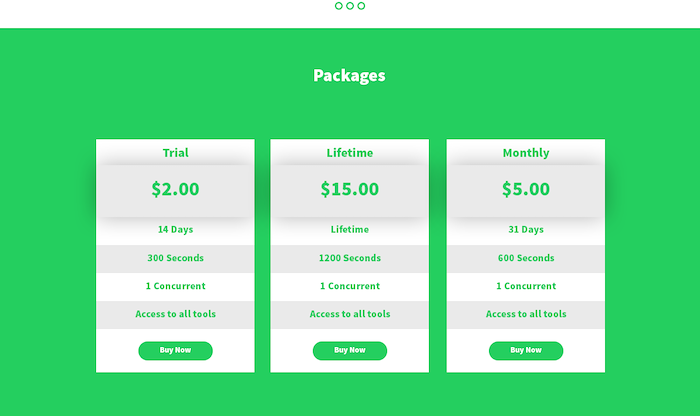Click Buy Now for the Trial package
Viewport: 700px width, 416px height.
[x=175, y=350]
